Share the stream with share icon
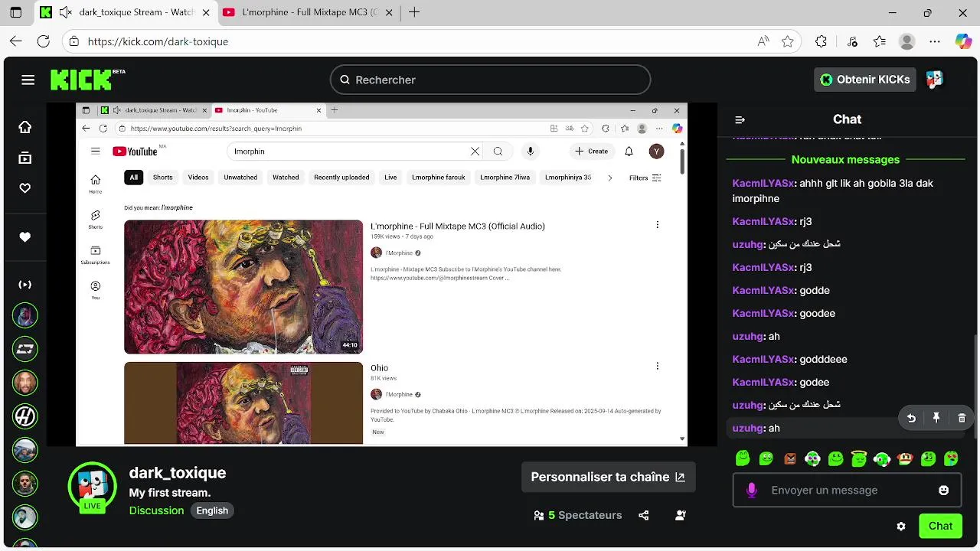 click(x=644, y=515)
